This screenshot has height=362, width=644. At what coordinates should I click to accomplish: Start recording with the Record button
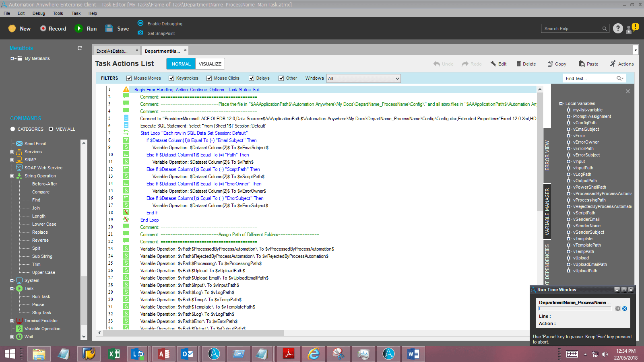point(53,29)
